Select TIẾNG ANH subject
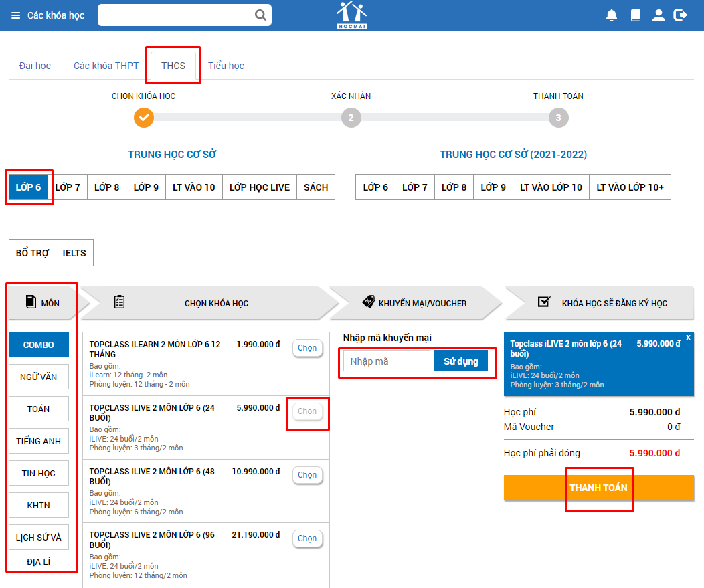Image resolution: width=704 pixels, height=588 pixels. tap(39, 441)
